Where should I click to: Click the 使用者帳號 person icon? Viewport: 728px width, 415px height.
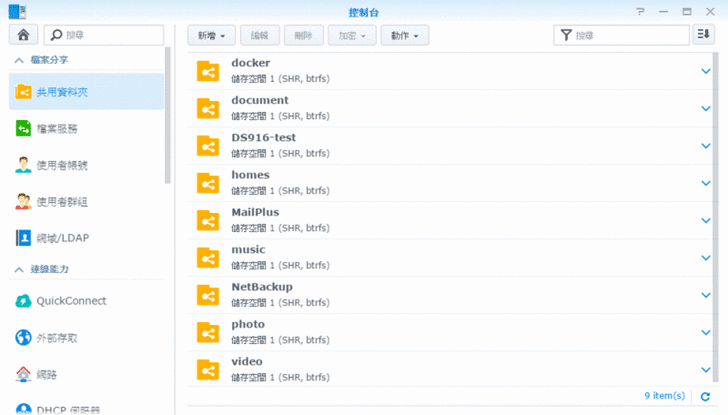(x=23, y=165)
